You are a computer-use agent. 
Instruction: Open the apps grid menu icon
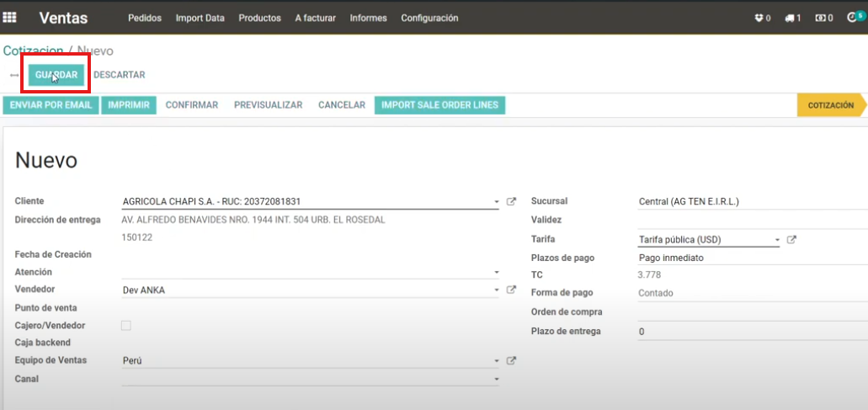coord(11,18)
